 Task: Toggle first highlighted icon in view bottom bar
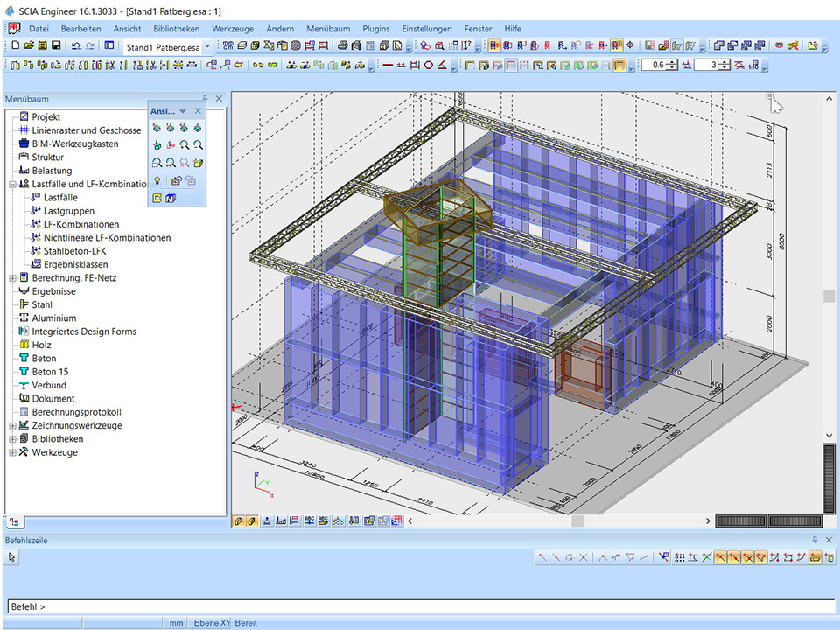coord(238,521)
